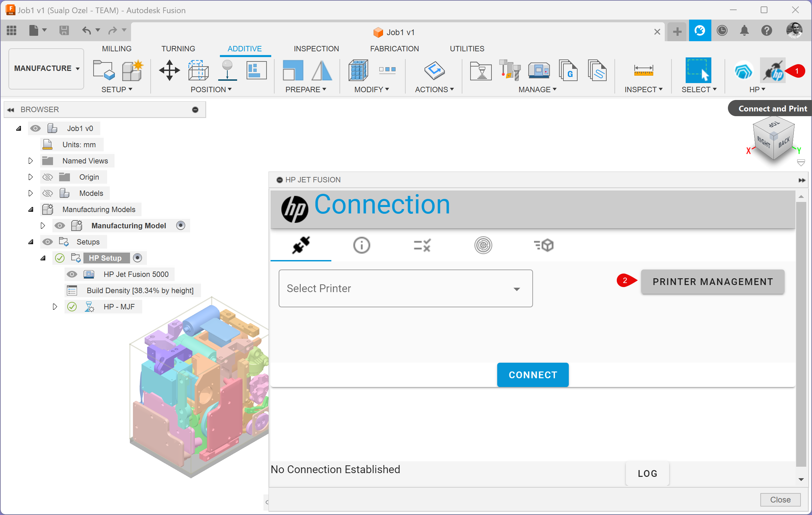Click the Measure ruler icon under Inspect
Viewport: 812px width, 515px height.
[643, 70]
